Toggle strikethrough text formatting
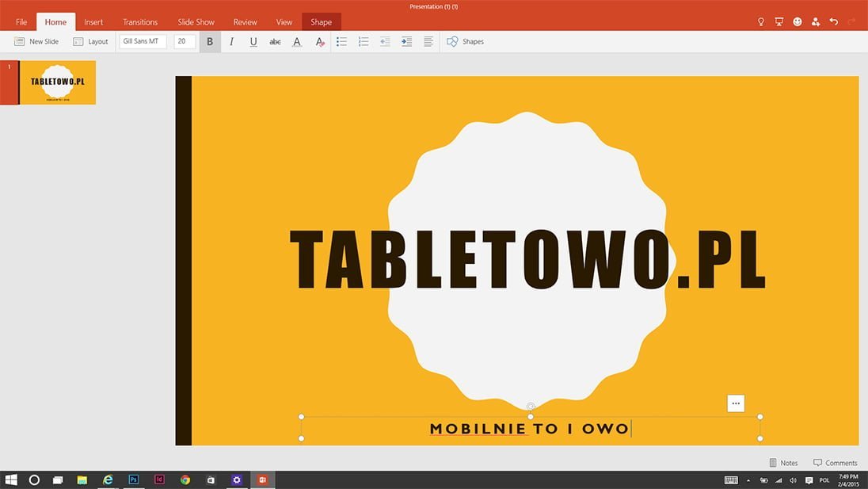Image resolution: width=868 pixels, height=489 pixels. (275, 41)
